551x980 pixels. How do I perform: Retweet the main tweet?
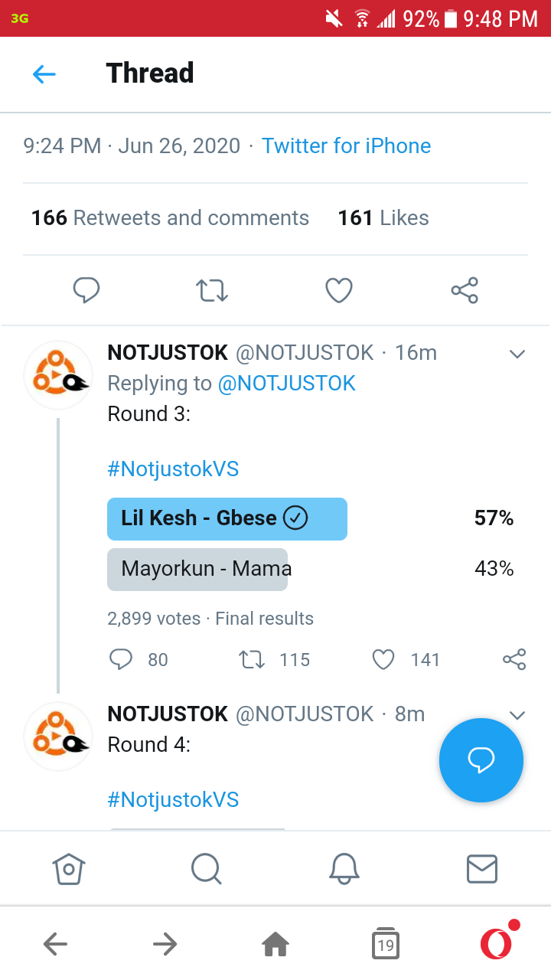coord(212,290)
